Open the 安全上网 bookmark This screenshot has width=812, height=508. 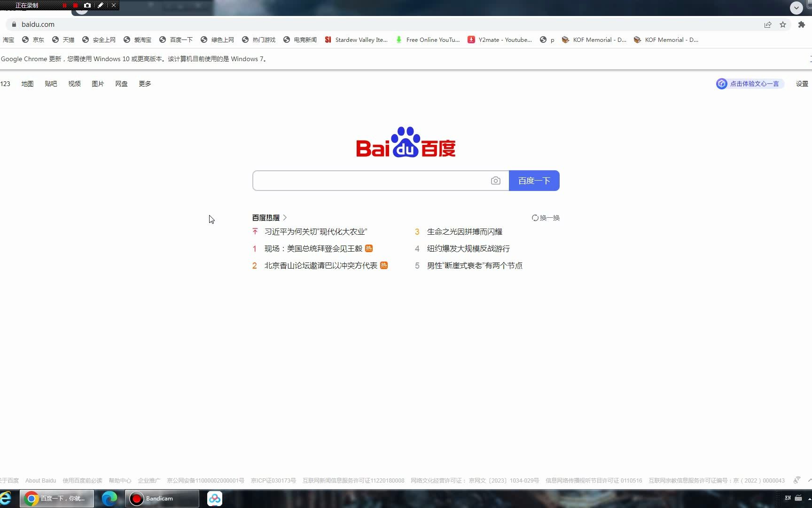(99, 40)
